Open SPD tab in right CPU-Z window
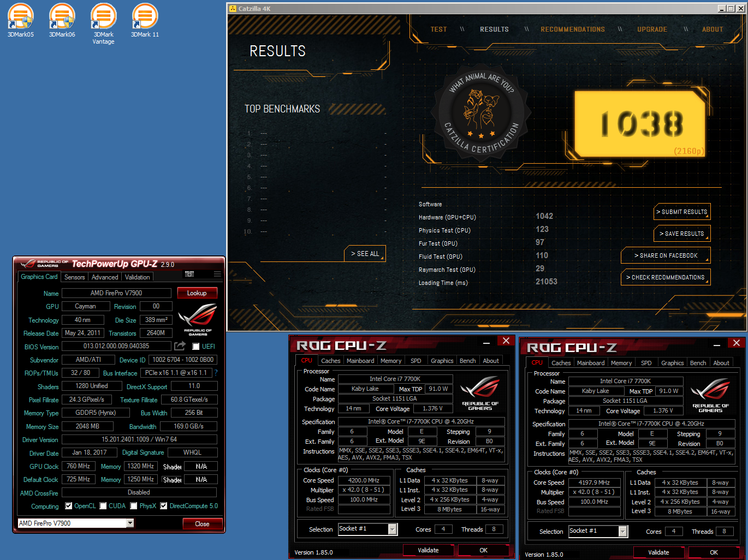 646,363
